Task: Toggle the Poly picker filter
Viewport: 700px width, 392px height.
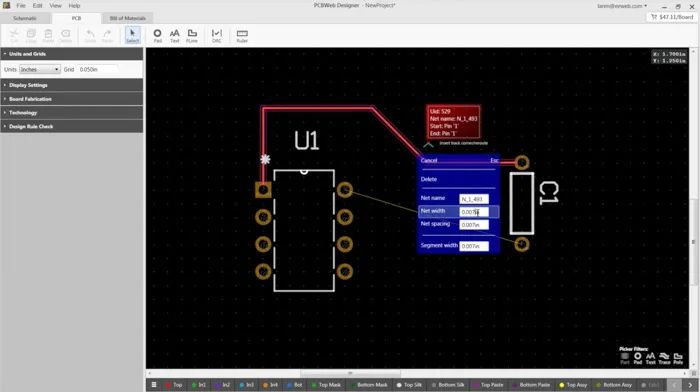Action: (678, 358)
